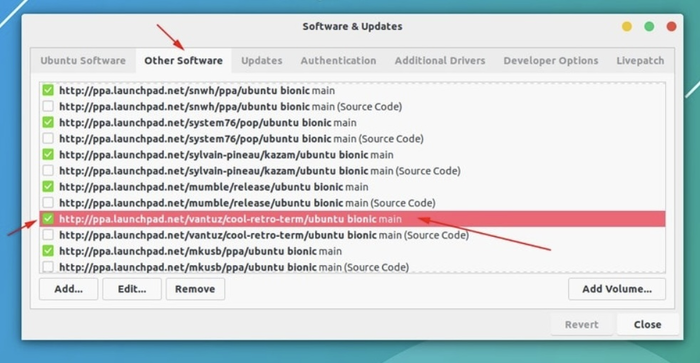Select the system76/pop (Source Code) row text
This screenshot has height=363, width=700.
pos(241,139)
